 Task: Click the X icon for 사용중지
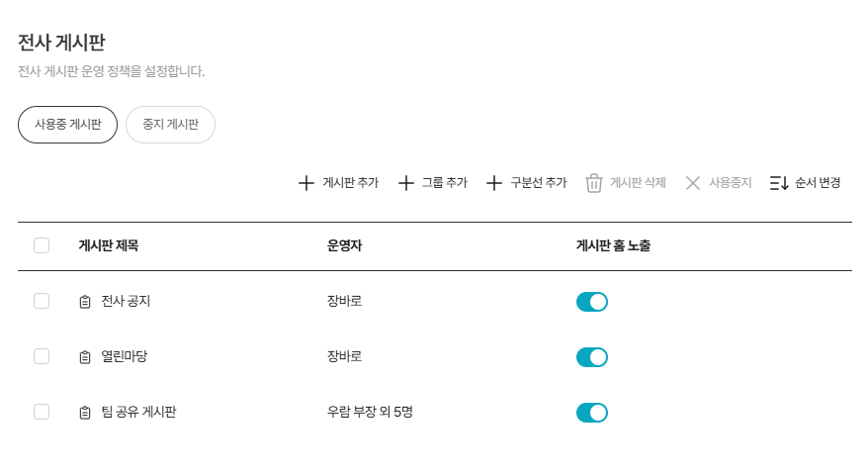pyautogui.click(x=693, y=183)
